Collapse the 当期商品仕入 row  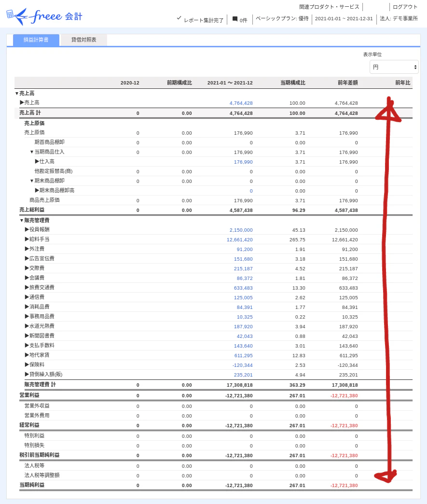pos(32,152)
